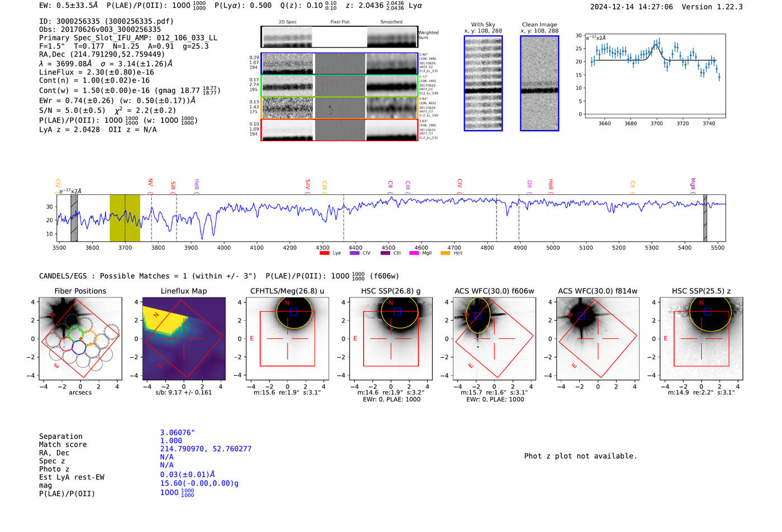782x532 pixels.
Task: Click the blue square in CFHTLS u image
Action: tap(294, 311)
